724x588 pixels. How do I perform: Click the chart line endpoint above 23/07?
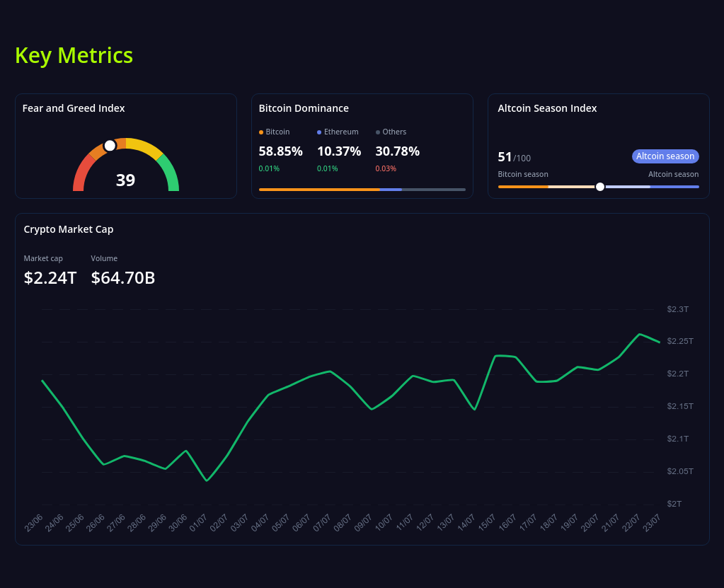pos(660,342)
